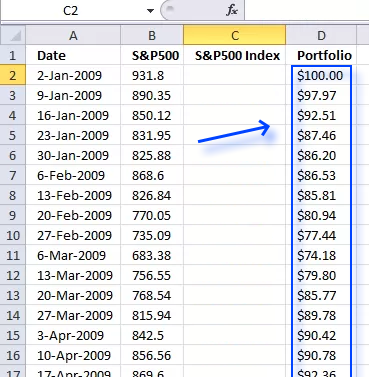Image resolution: width=369 pixels, height=377 pixels.
Task: Click the Portfolio header cell
Action: click(x=321, y=55)
